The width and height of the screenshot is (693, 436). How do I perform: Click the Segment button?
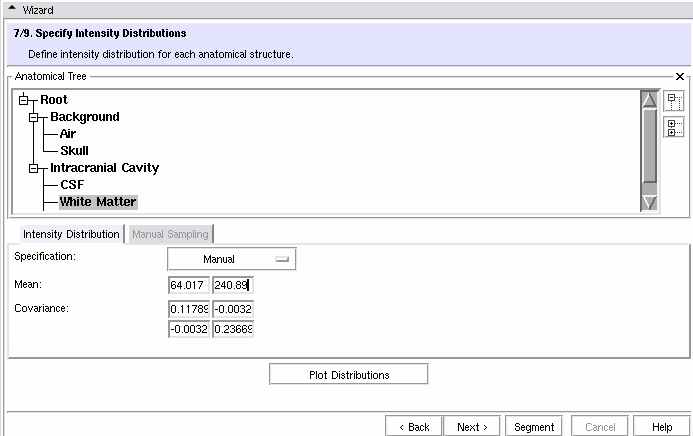coord(534,427)
